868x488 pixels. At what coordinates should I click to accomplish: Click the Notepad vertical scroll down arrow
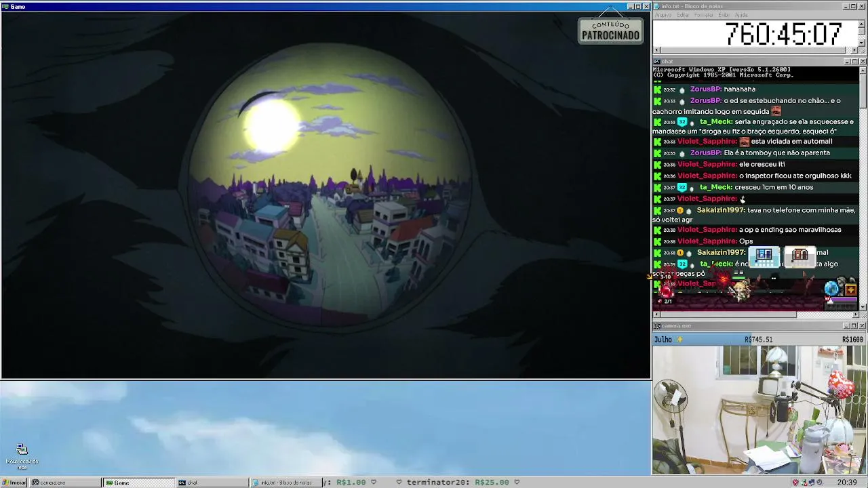(863, 43)
